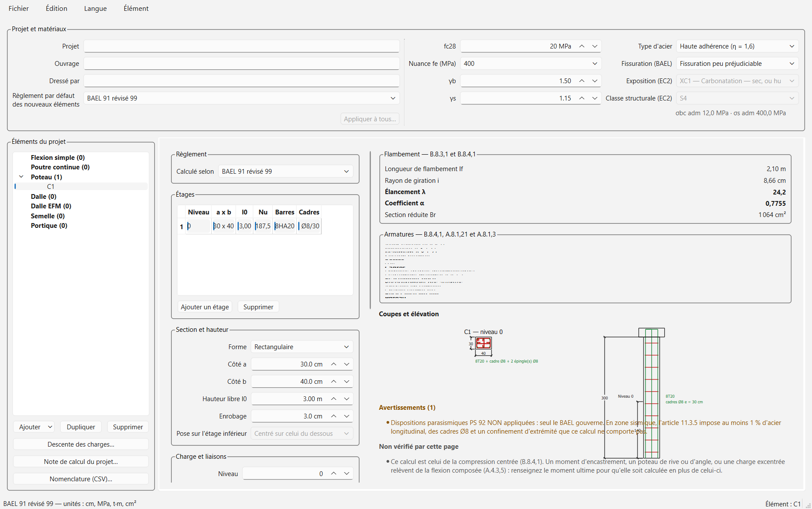This screenshot has height=509, width=812.
Task: Decrease Hauteur libre l0 with down arrow
Action: (346, 399)
